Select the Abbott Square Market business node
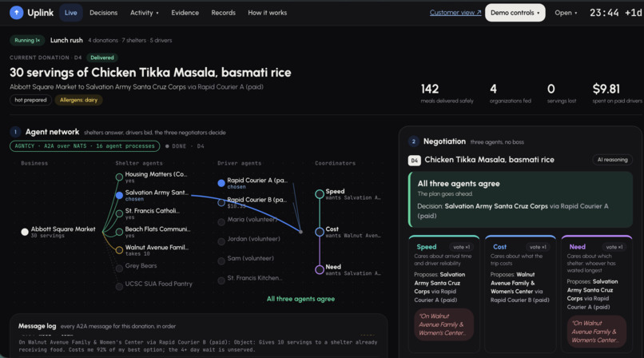644x358 pixels. pos(25,232)
